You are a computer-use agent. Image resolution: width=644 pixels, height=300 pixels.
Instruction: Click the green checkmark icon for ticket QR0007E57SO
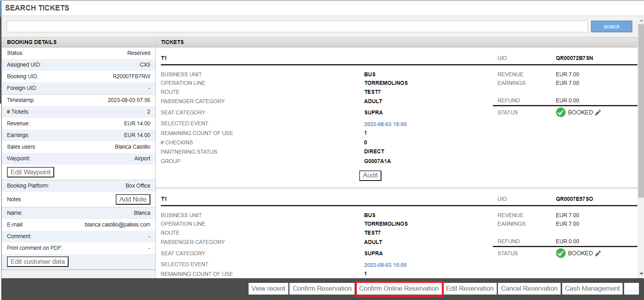561,253
